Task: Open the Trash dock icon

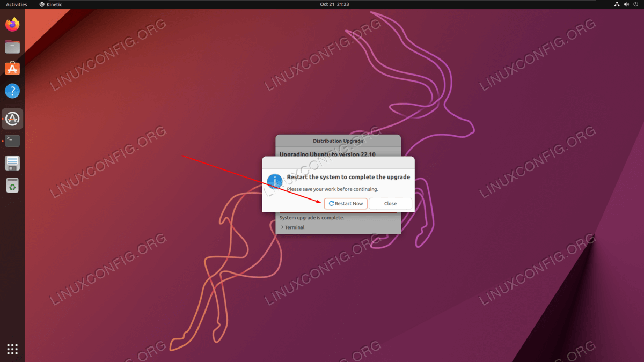Action: pyautogui.click(x=12, y=186)
